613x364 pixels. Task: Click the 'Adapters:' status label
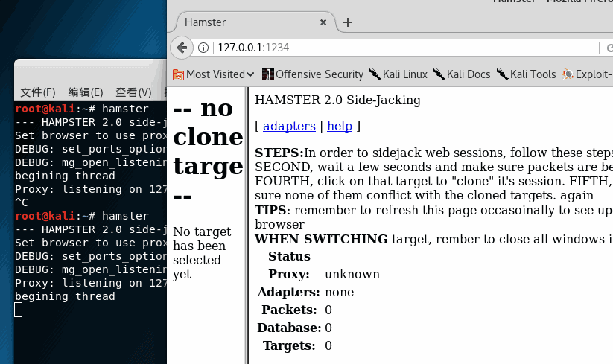pos(288,292)
